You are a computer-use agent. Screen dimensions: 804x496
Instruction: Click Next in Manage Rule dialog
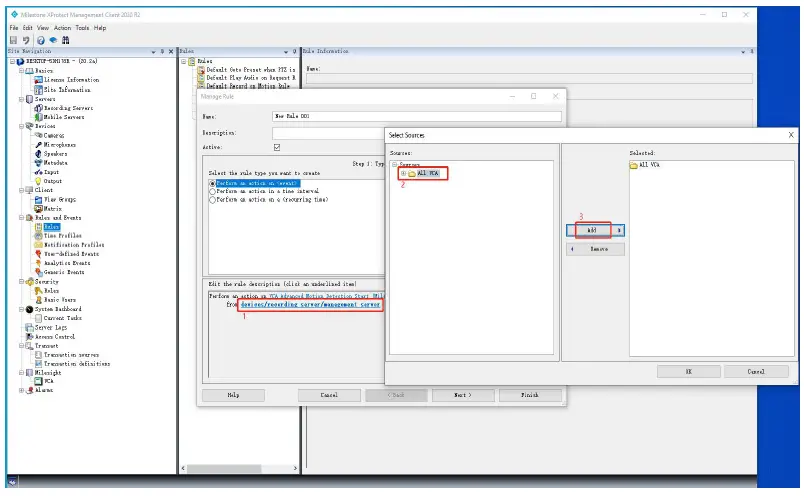(x=463, y=395)
